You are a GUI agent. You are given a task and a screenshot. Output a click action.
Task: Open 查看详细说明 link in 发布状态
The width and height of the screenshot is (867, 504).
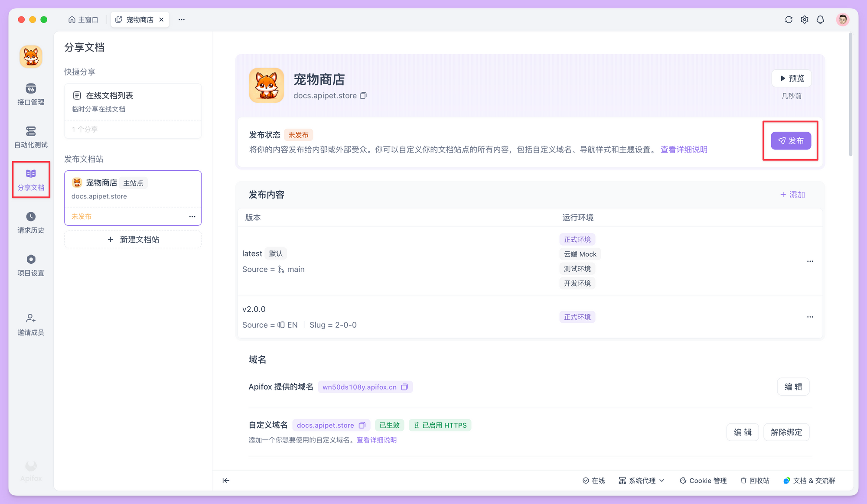coord(684,150)
